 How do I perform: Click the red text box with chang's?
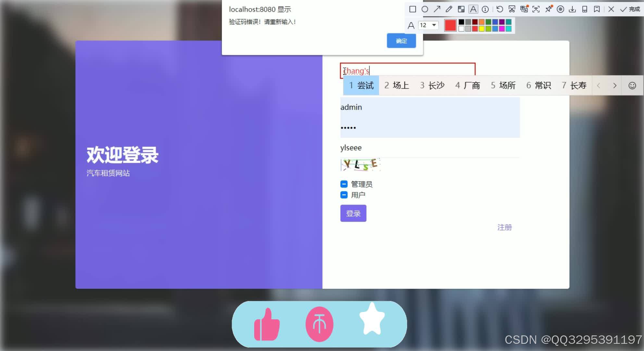(408, 71)
